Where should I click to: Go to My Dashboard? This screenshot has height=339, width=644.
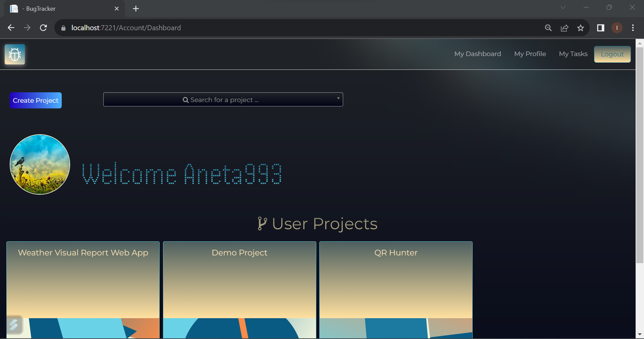pyautogui.click(x=477, y=54)
